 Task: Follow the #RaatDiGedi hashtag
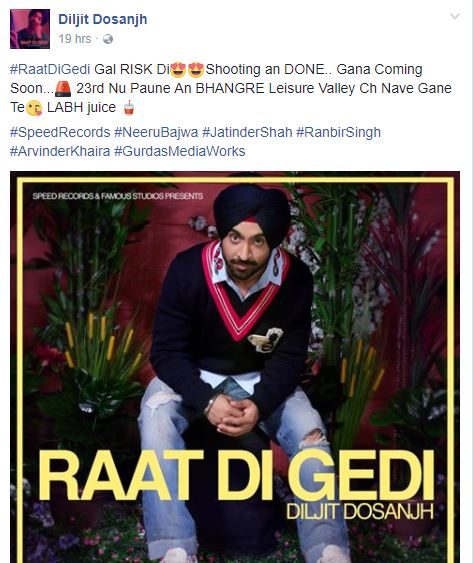click(x=50, y=69)
